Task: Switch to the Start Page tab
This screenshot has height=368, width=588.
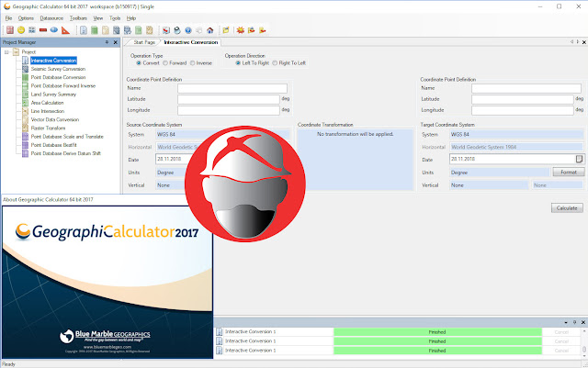Action: coord(144,42)
